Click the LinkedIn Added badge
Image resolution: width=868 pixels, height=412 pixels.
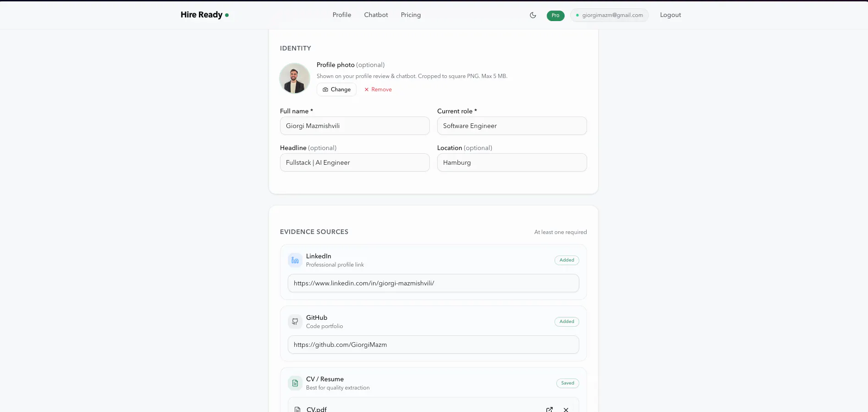coord(567,260)
